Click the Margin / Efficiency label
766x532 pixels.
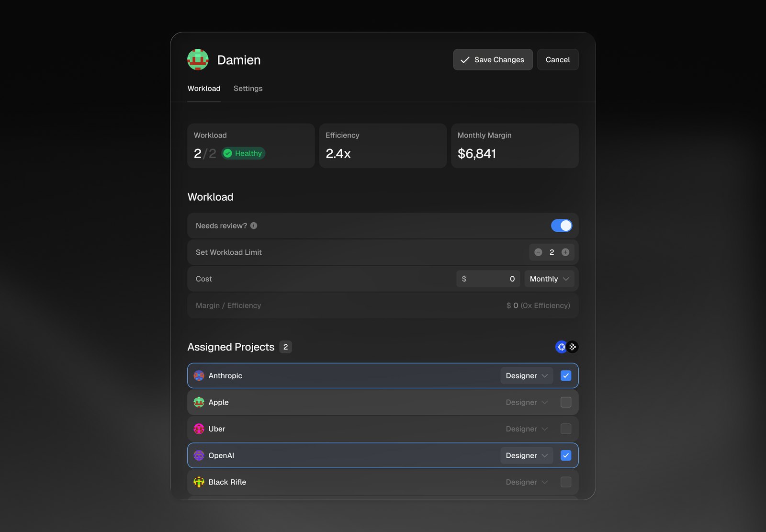pos(228,306)
